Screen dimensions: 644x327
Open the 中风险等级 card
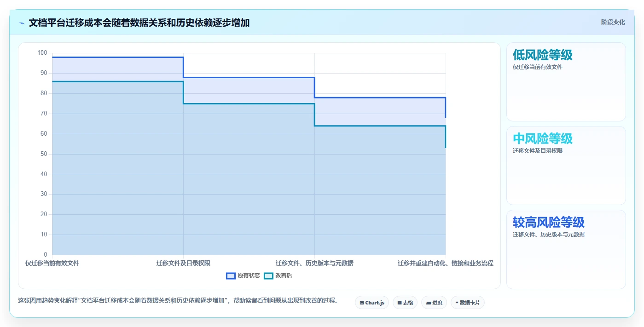point(566,166)
